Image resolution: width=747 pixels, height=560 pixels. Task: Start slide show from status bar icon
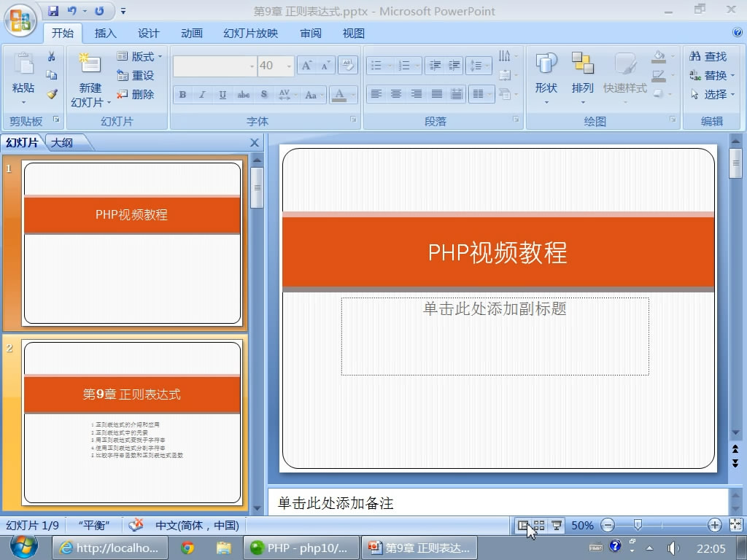[x=556, y=525]
